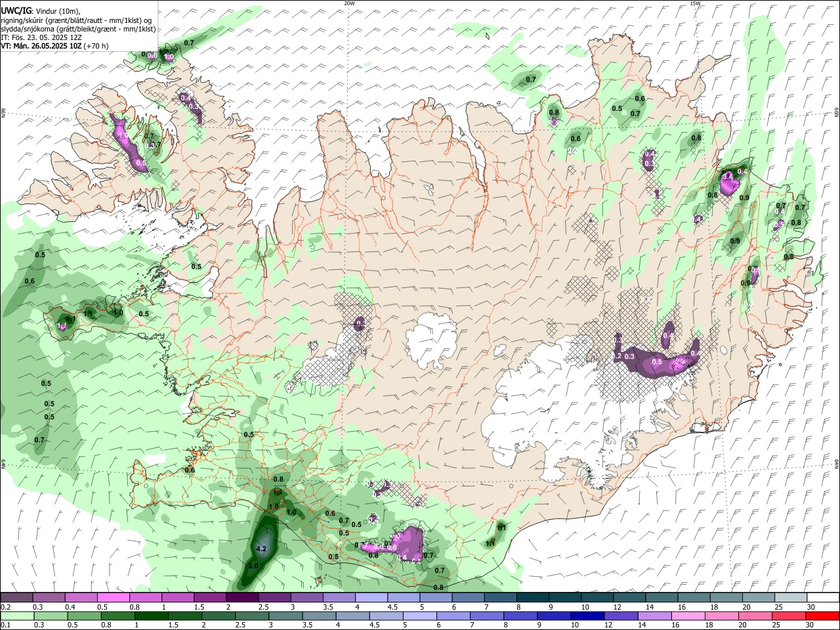Image resolution: width=840 pixels, height=630 pixels.
Task: Click the 4.2 precipitation value on the map
Action: click(x=261, y=549)
